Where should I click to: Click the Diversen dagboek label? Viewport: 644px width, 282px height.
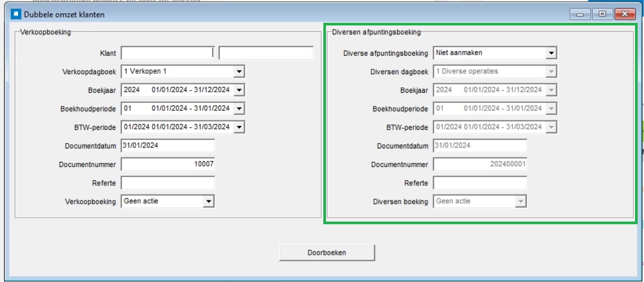(399, 72)
